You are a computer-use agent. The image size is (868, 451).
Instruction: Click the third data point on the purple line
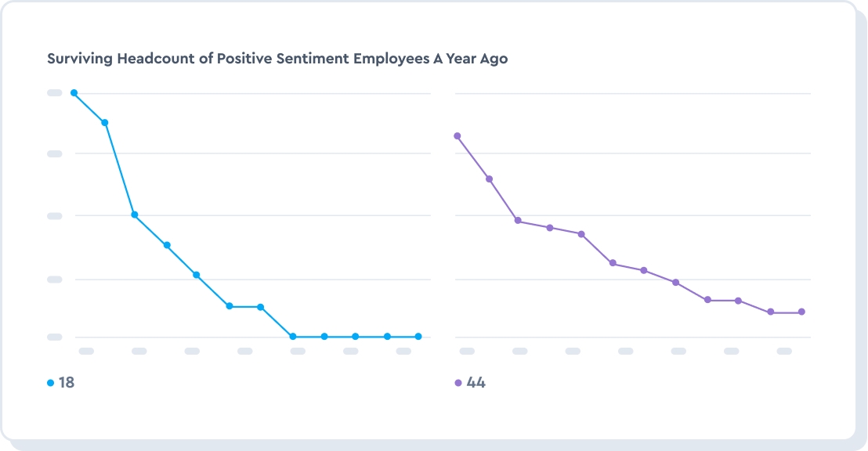point(518,221)
